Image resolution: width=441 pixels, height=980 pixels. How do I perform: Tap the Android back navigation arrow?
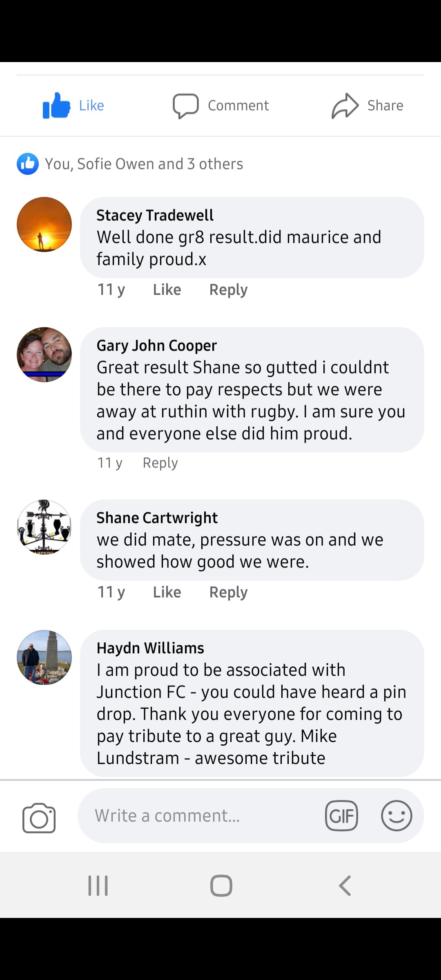point(345,886)
